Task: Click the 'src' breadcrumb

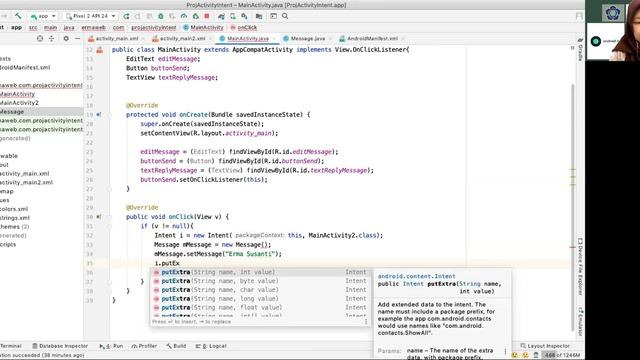Action: pos(33,27)
